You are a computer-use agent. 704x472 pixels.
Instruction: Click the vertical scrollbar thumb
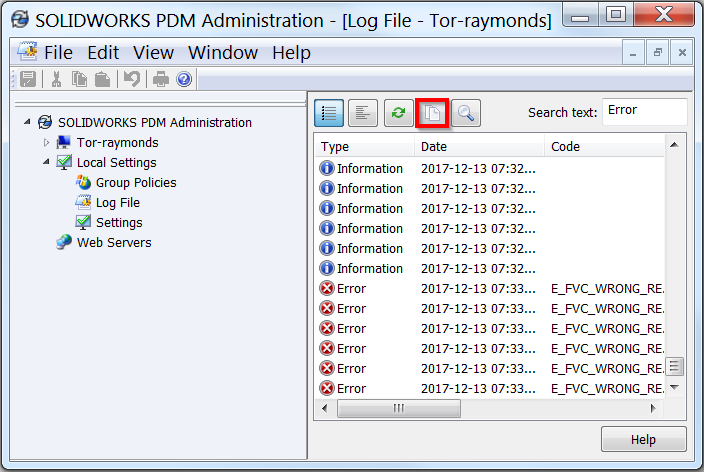[674, 367]
